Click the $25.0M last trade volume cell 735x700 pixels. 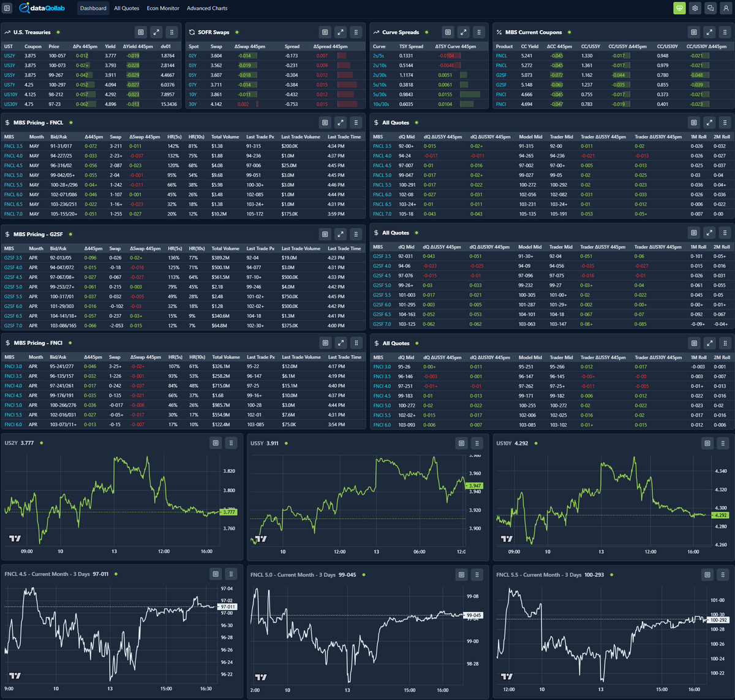290,165
